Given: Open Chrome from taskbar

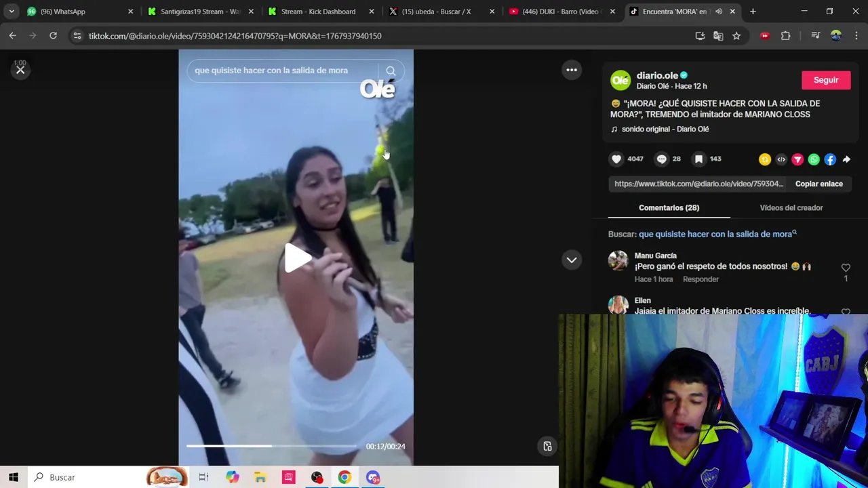Looking at the screenshot, I should pyautogui.click(x=344, y=477).
